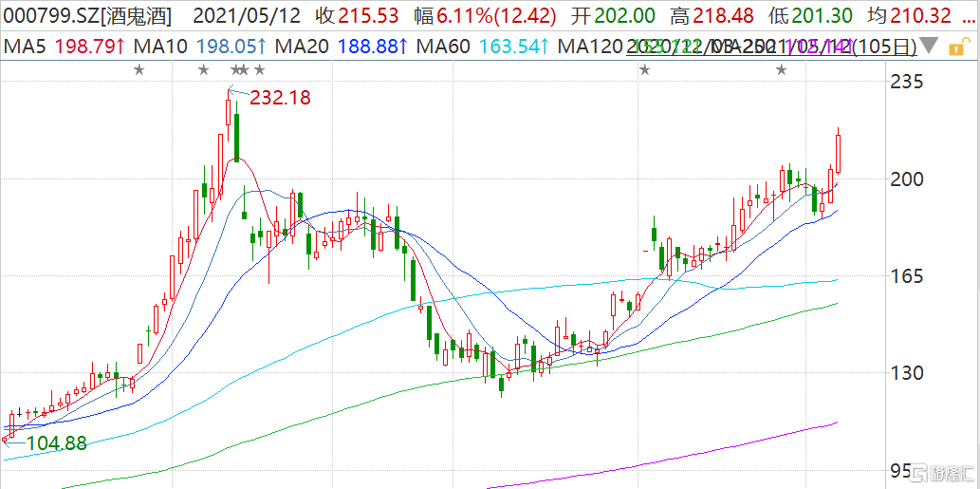The image size is (980, 489).
Task: Click the MA20 188.88 indicator label
Action: [x=342, y=46]
